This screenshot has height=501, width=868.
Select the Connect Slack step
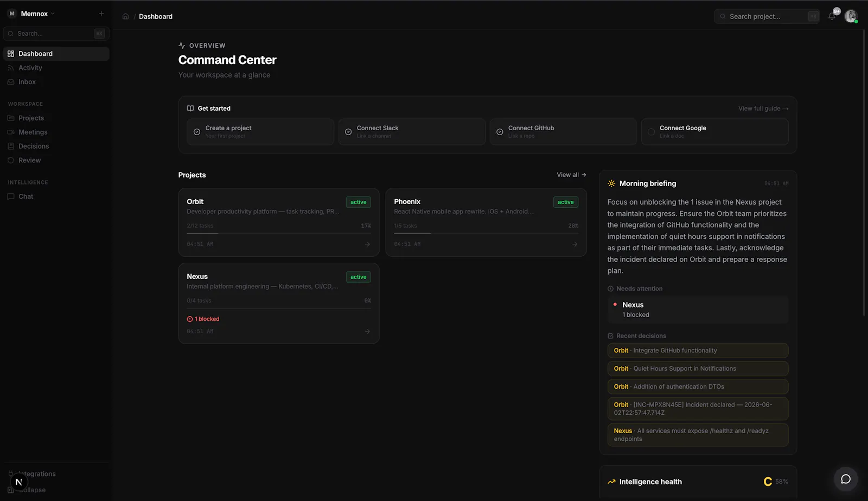coord(412,132)
